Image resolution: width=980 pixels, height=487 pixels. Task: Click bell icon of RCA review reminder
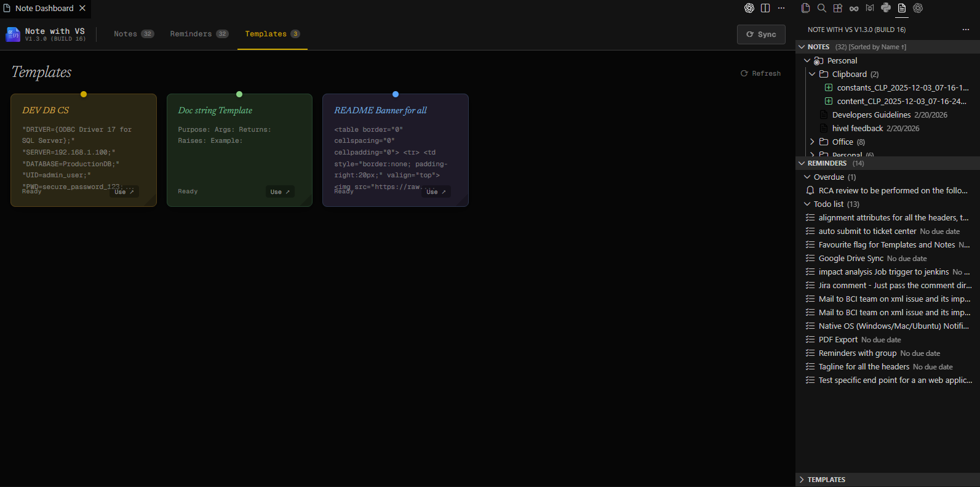pyautogui.click(x=810, y=190)
